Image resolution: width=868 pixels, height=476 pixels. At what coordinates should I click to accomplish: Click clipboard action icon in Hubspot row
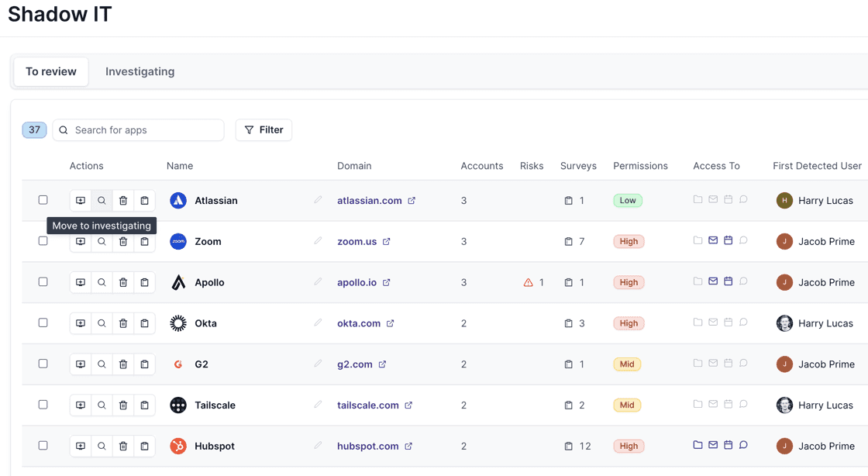(144, 446)
